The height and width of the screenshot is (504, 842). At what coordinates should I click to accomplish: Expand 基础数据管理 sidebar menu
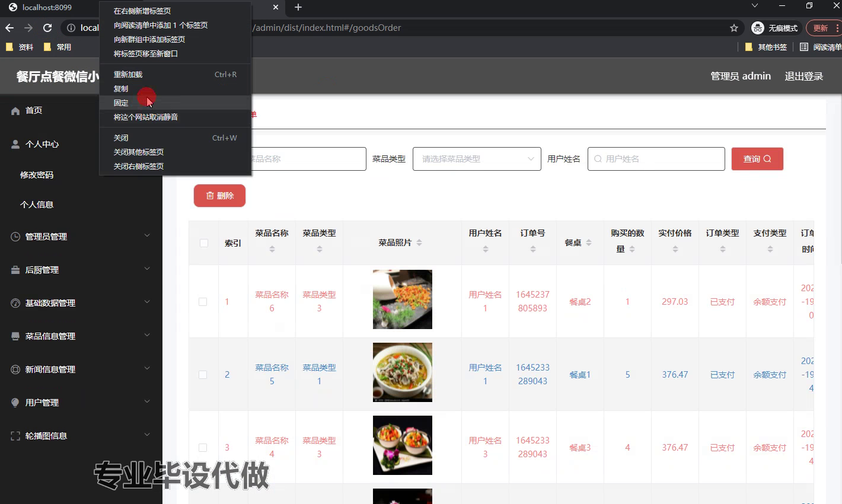[x=81, y=303]
